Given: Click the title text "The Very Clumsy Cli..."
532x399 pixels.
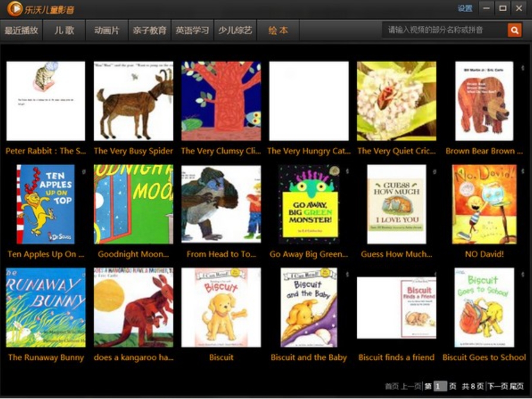Looking at the screenshot, I should 221,151.
